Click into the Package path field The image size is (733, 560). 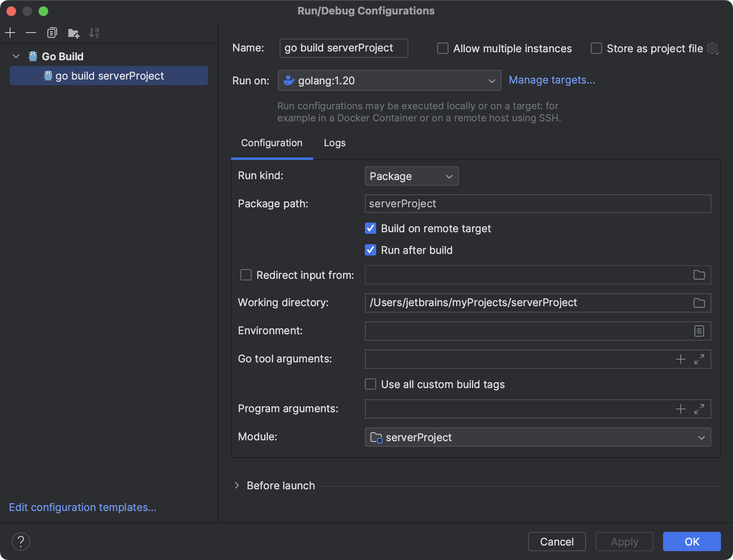tap(537, 204)
